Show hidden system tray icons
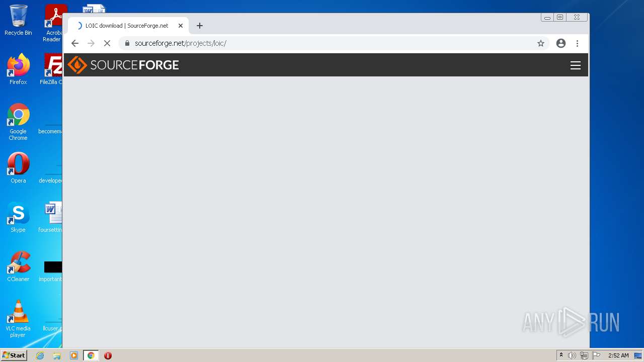The image size is (644, 362). (x=561, y=355)
